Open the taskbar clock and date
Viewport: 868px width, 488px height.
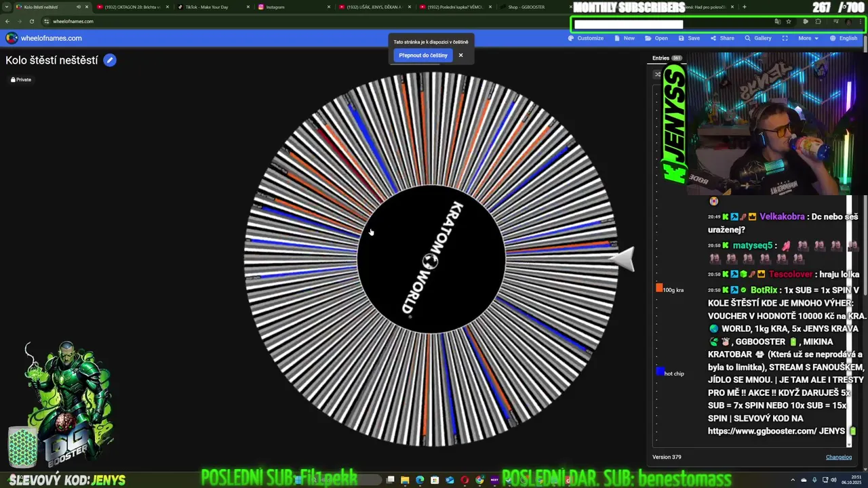click(x=852, y=480)
